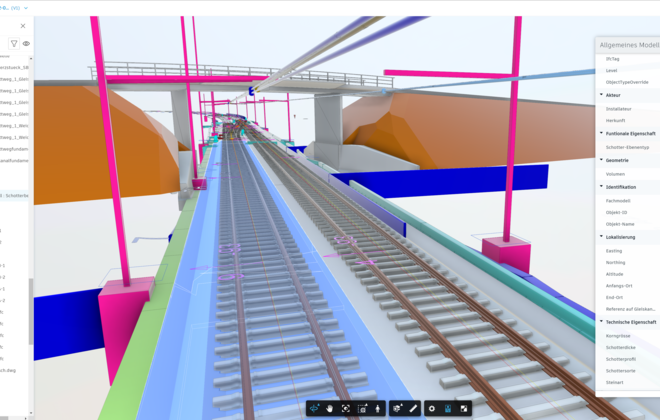Screen dimensions: 660x420
Task: Select the Objekt-ID property row
Action: pos(618,211)
